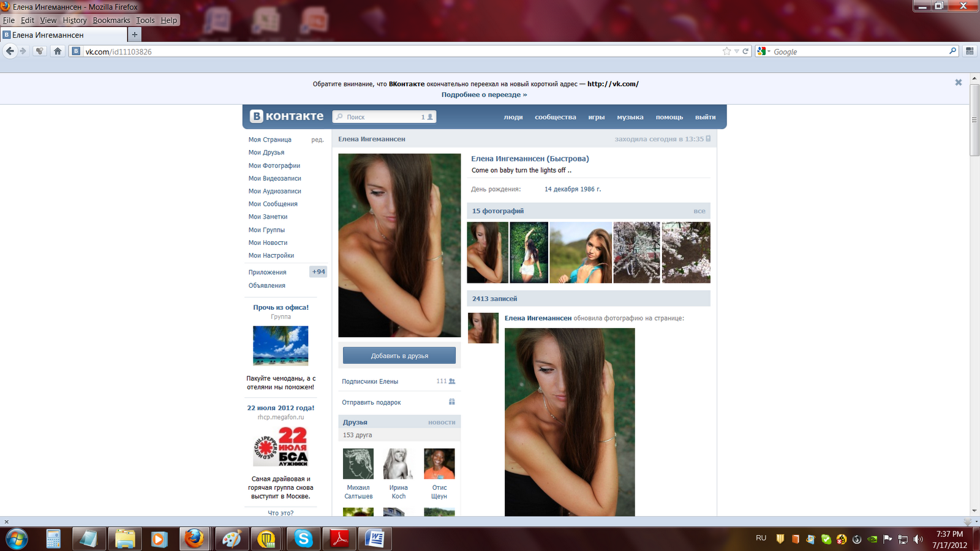The width and height of the screenshot is (980, 551).
Task: Open friend Отис Щеун avatar
Action: click(439, 463)
